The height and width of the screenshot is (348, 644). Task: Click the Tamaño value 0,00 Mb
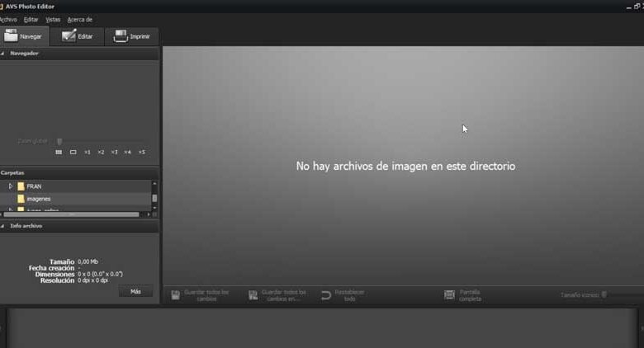click(88, 261)
